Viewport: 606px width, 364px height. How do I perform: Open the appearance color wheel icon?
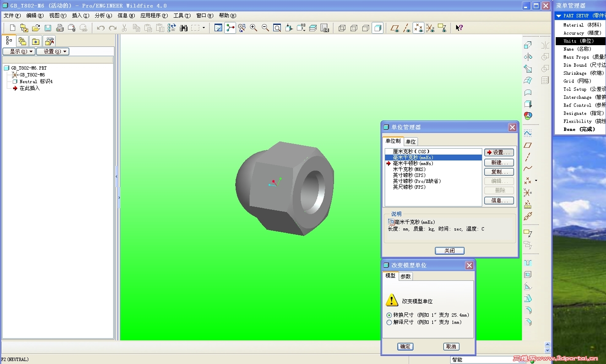click(x=528, y=116)
